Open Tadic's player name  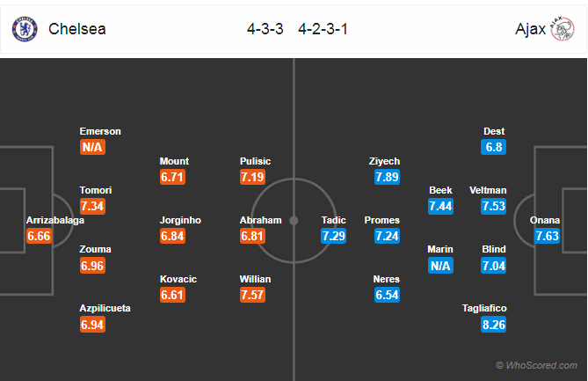pos(333,220)
